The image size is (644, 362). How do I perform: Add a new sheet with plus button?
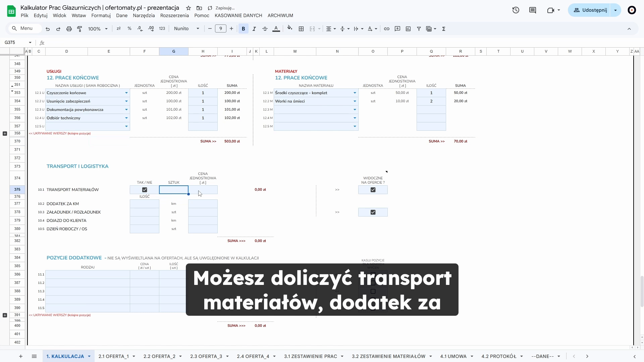(21, 356)
